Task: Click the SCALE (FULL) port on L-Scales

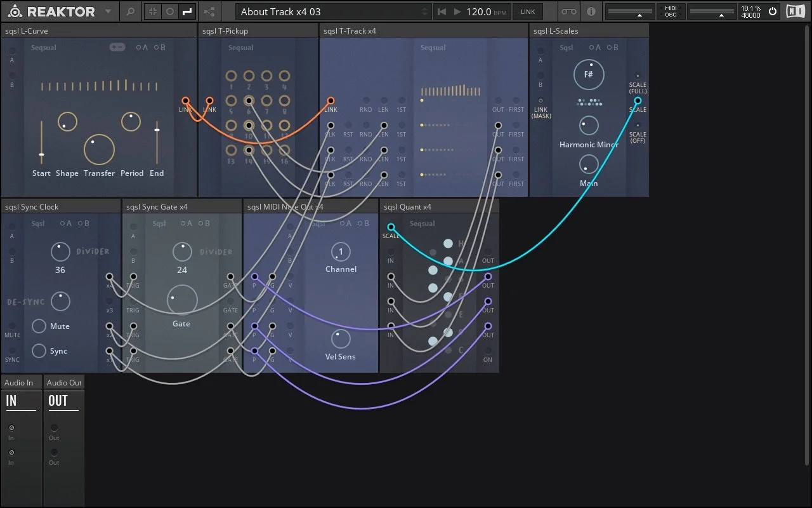Action: (x=638, y=76)
